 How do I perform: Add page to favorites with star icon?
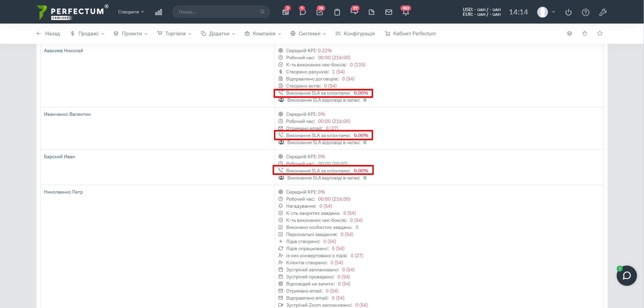[x=600, y=33]
